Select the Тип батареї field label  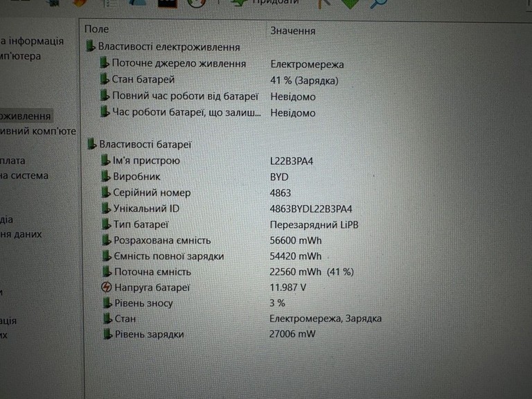(x=141, y=224)
